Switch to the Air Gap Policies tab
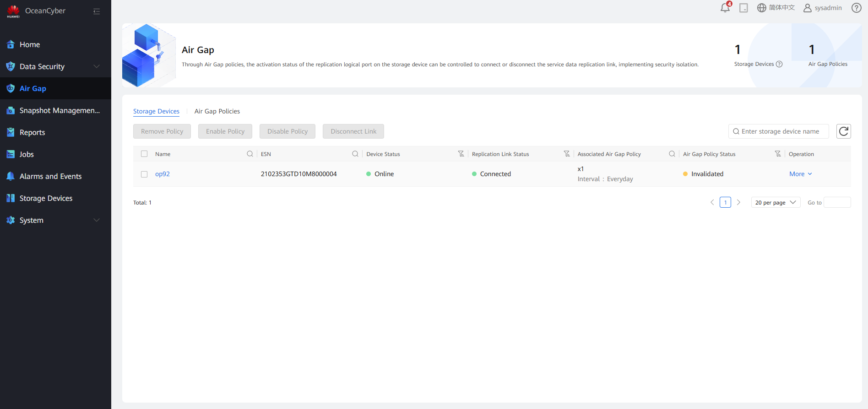 point(217,111)
